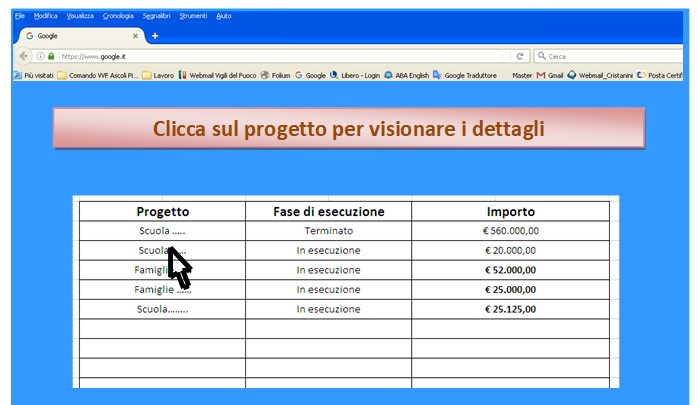Open the Strumenti menu
This screenshot has height=405, width=698.
[x=194, y=16]
